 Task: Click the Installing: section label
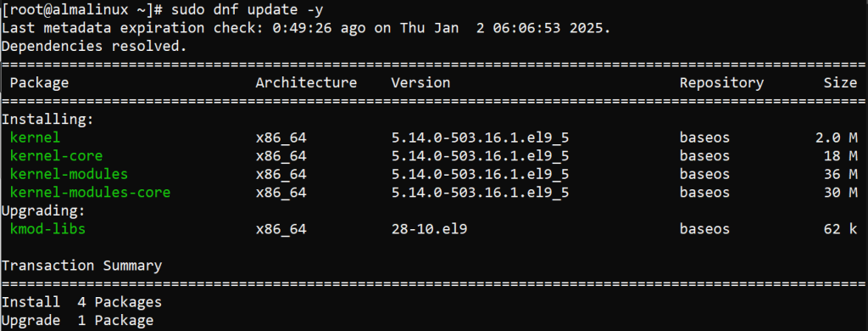[47, 119]
